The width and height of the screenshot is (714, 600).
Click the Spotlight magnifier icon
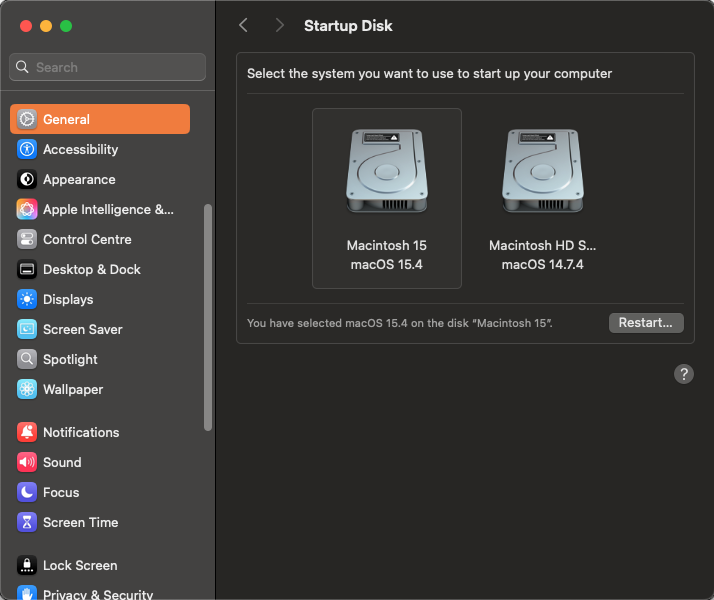(x=27, y=360)
